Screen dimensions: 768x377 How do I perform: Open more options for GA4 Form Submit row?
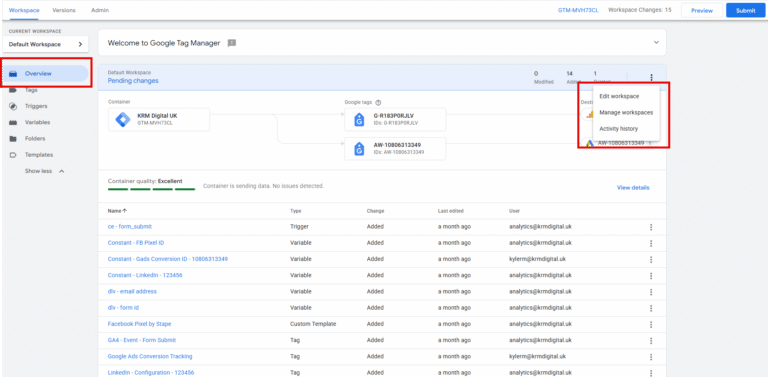pyautogui.click(x=651, y=340)
